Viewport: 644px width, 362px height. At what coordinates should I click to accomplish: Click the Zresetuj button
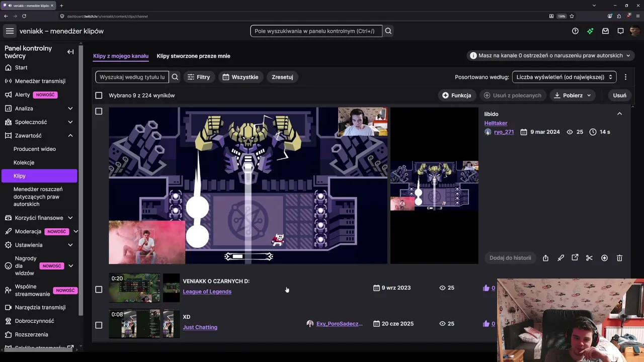pos(282,77)
